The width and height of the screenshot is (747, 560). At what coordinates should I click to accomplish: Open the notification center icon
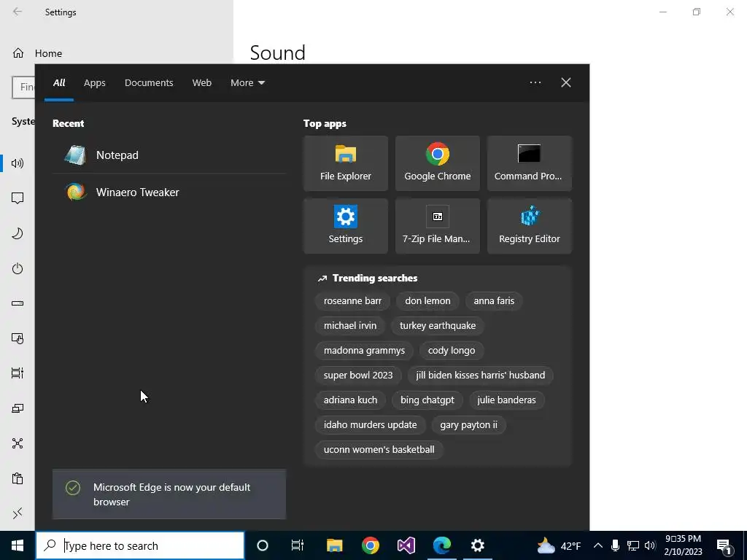click(x=724, y=545)
